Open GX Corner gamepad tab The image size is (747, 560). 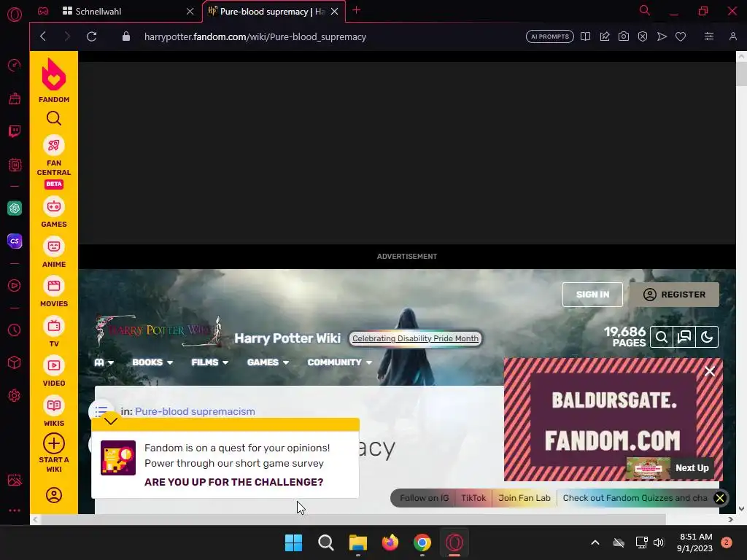[43, 12]
